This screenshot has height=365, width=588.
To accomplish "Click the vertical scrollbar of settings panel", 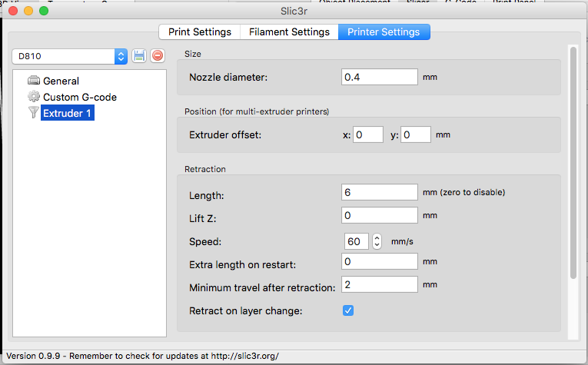I will click(x=573, y=161).
